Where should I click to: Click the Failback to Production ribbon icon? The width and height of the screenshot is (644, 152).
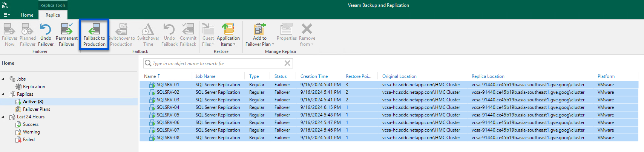(94, 29)
